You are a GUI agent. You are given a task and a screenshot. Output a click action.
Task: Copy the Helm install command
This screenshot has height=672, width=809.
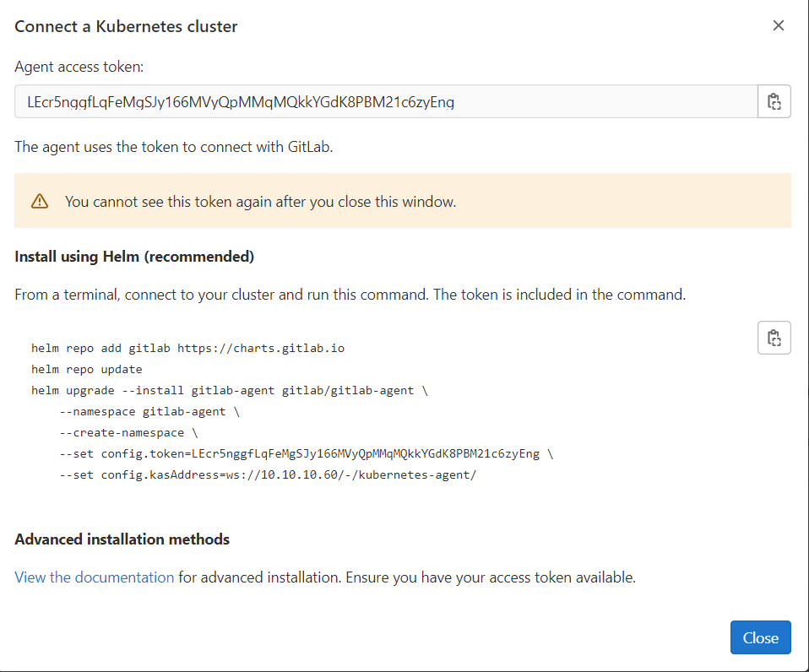point(774,338)
